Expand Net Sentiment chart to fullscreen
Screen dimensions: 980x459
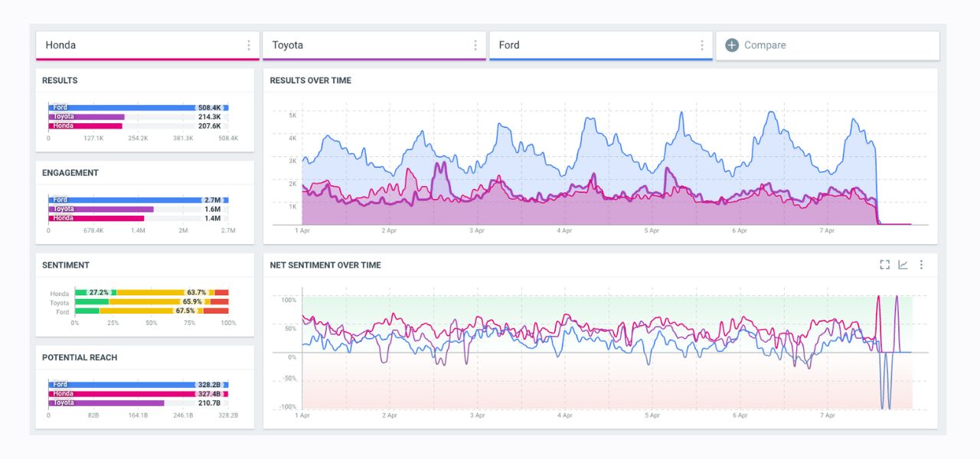tap(884, 265)
